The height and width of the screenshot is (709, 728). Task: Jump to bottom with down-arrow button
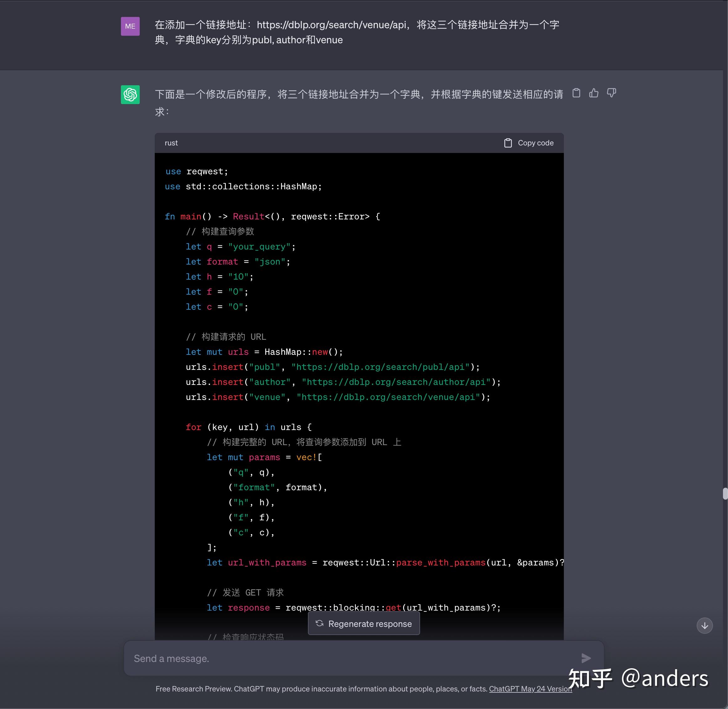point(705,626)
